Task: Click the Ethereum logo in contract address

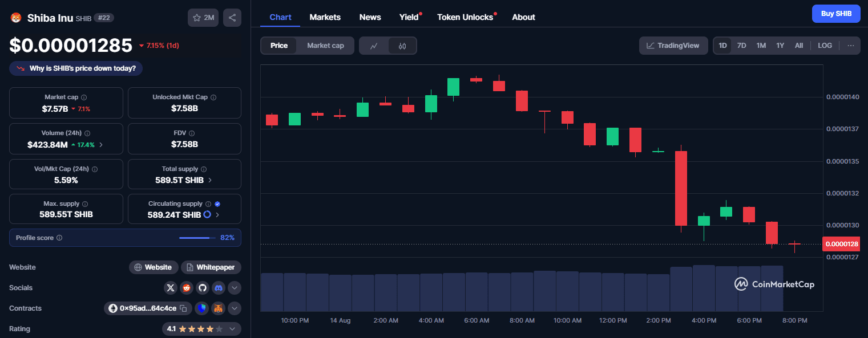Action: 113,308
